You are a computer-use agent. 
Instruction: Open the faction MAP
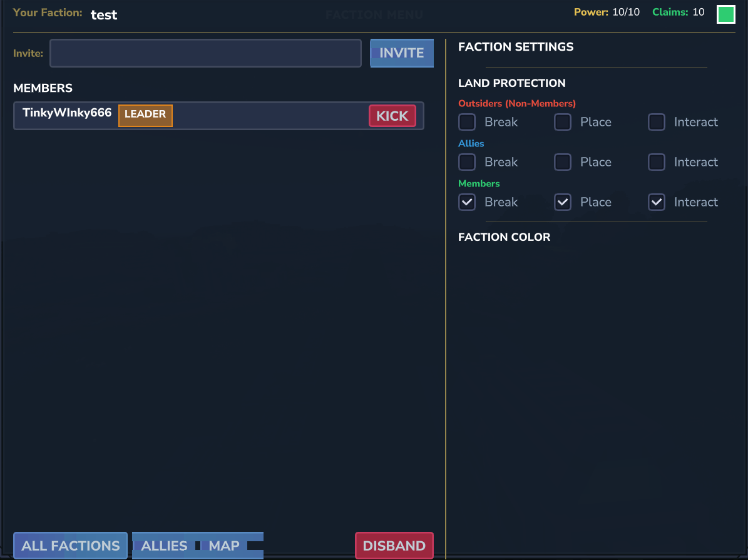click(x=224, y=546)
